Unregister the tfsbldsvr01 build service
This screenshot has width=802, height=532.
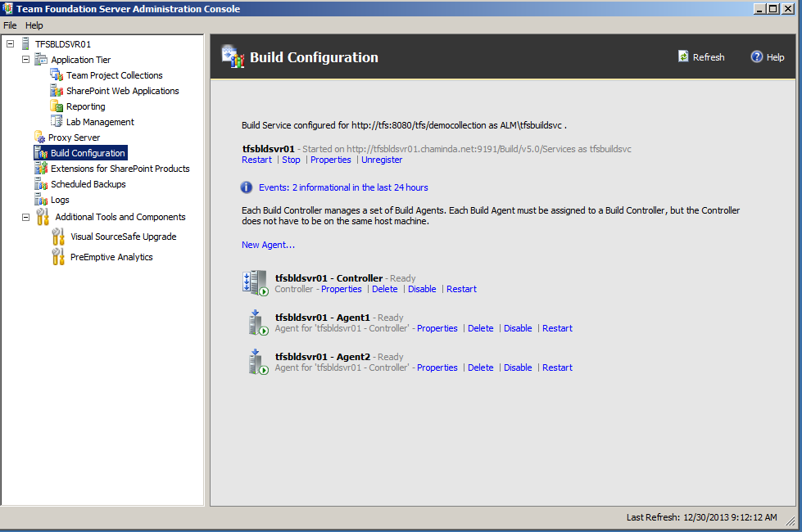click(x=382, y=160)
